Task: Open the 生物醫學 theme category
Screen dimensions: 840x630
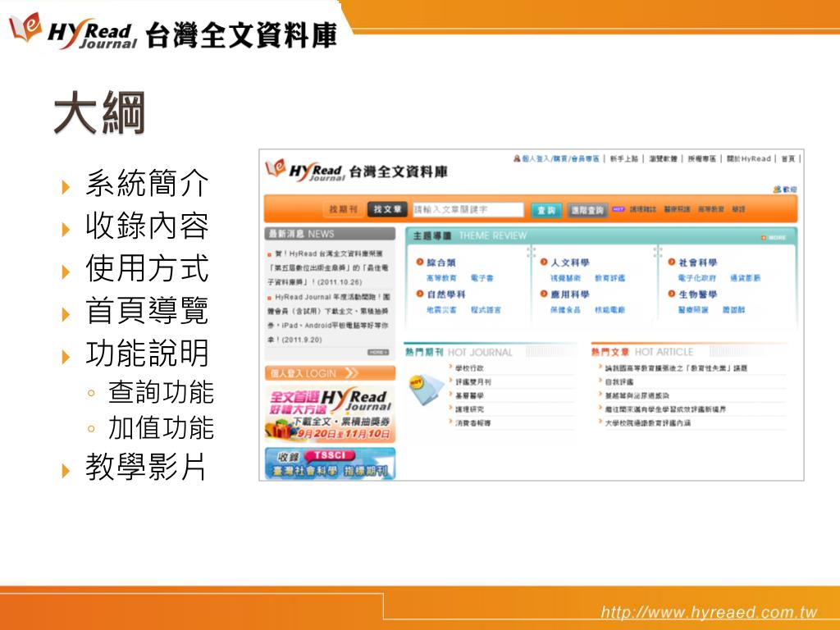Action: (697, 294)
